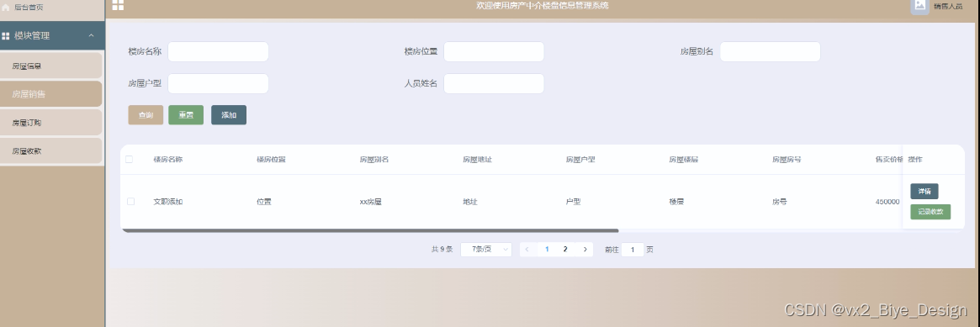Click the xx房屋 cell
980x327 pixels.
coord(371,203)
